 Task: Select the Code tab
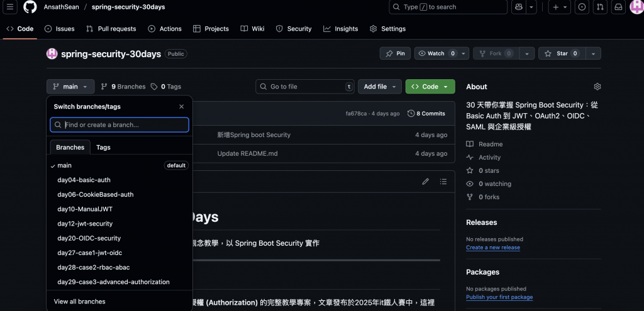coord(20,29)
